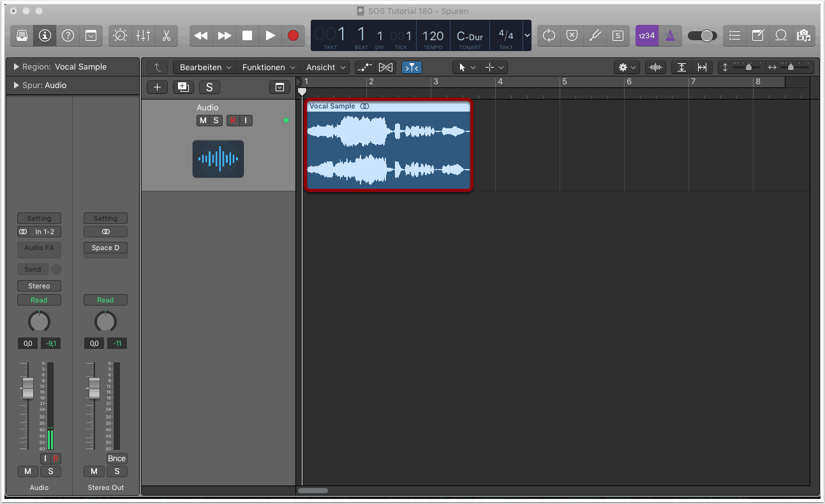The height and width of the screenshot is (504, 825).
Task: Enable the Metronome click icon
Action: (670, 36)
